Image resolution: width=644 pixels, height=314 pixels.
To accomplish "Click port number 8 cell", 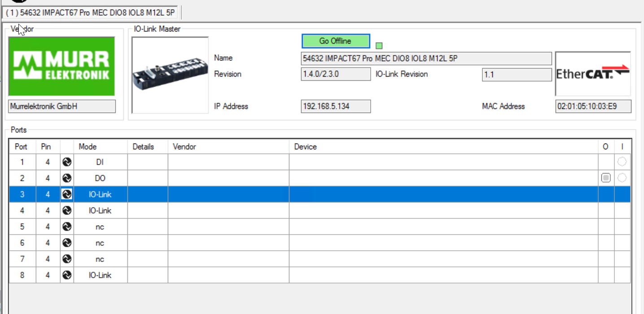I will tap(22, 275).
